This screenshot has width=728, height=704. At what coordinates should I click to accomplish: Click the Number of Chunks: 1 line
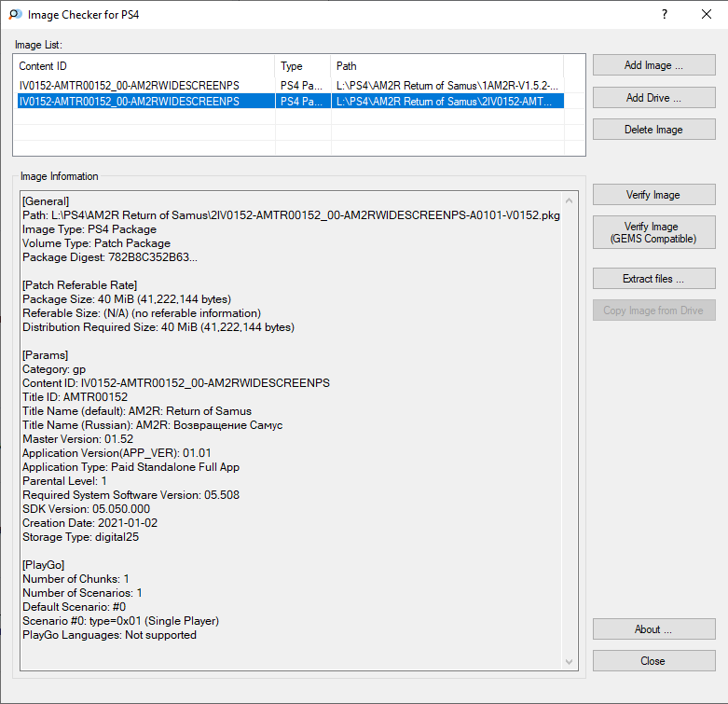coord(76,579)
